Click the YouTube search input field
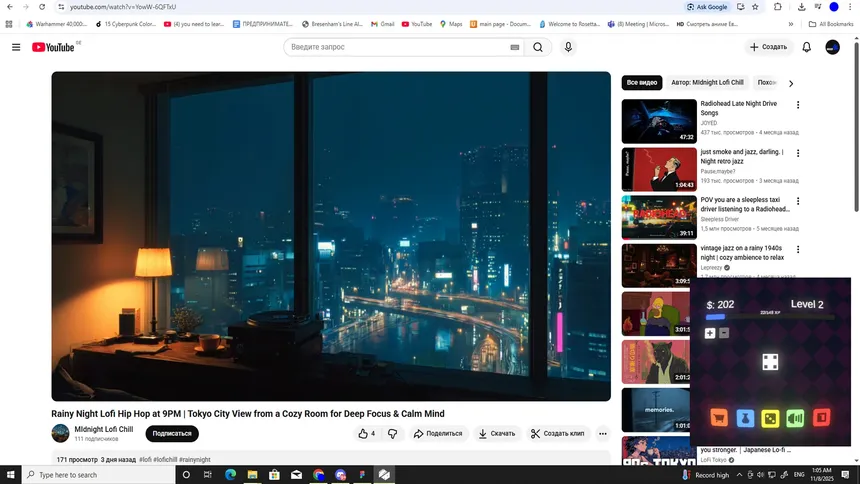 click(x=400, y=47)
